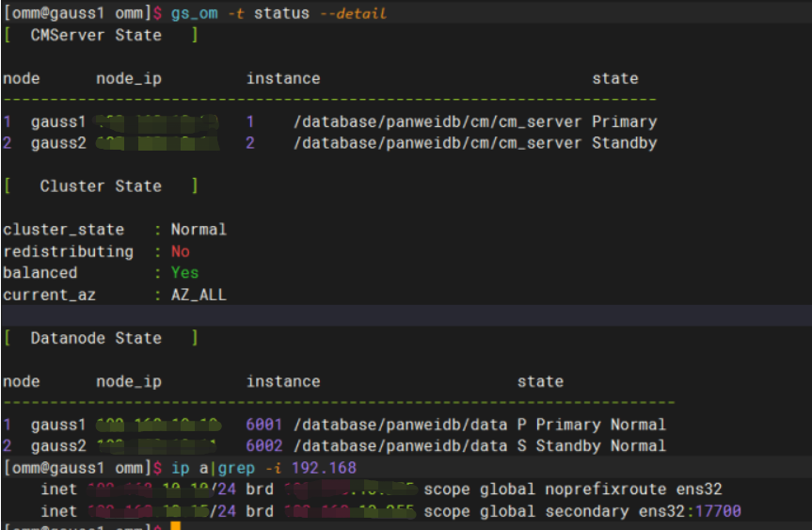Click 'noprefixroute ens32' text
The height and width of the screenshot is (530, 812).
click(x=633, y=490)
